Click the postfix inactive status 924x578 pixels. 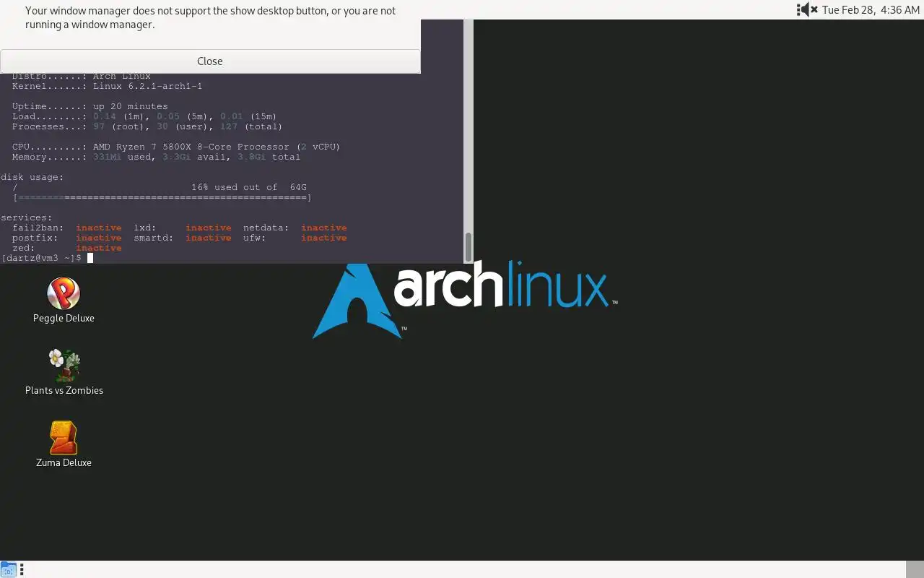(99, 238)
